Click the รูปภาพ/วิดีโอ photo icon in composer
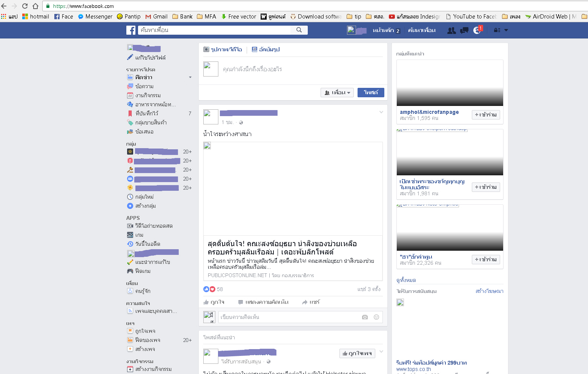The image size is (588, 374). 206,49
